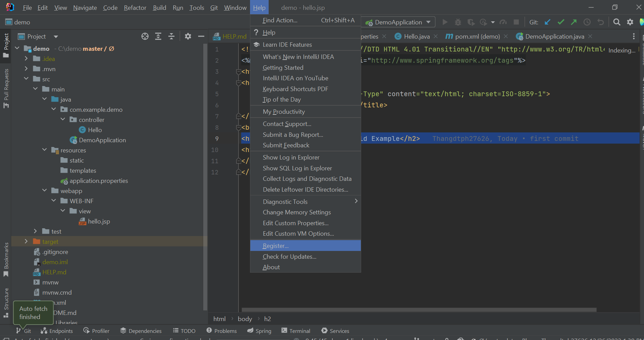Toggle the TODO tool window

point(184,331)
